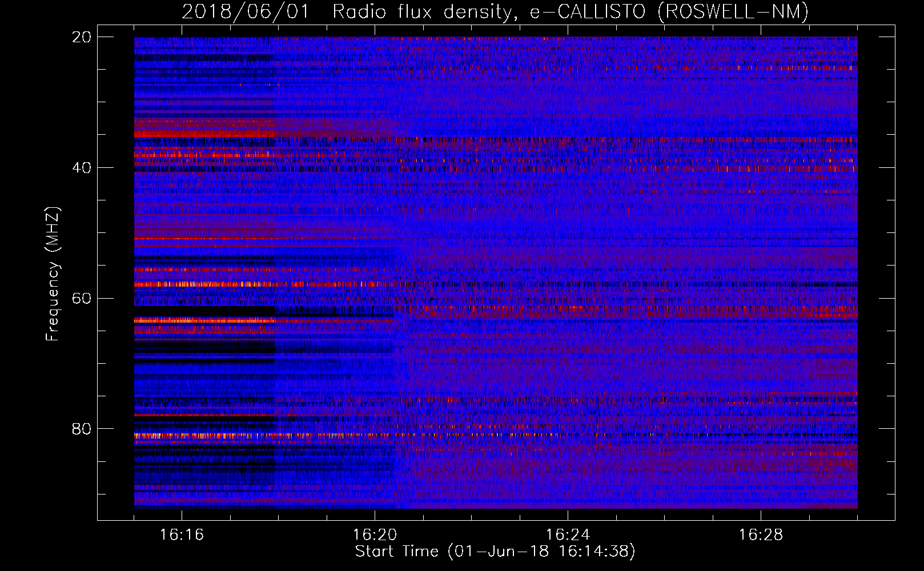Viewport: 924px width, 571px height.
Task: Click the 40 frequency tick label
Action: point(82,168)
